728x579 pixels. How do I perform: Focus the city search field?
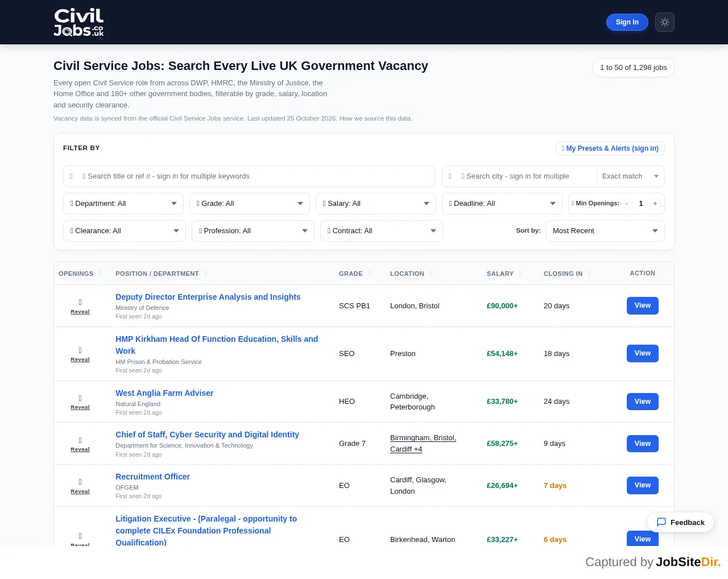tap(520, 176)
